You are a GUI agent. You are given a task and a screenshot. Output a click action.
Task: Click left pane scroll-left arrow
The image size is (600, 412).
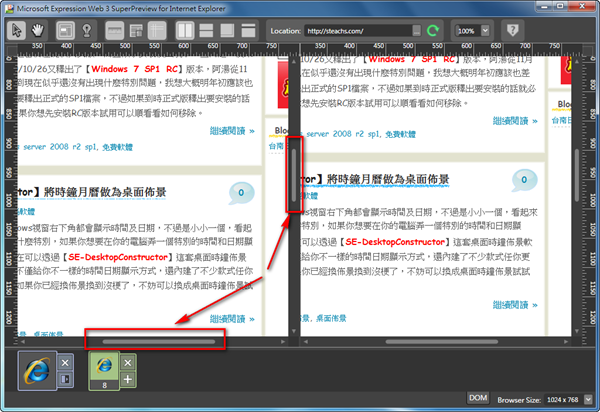(x=23, y=342)
